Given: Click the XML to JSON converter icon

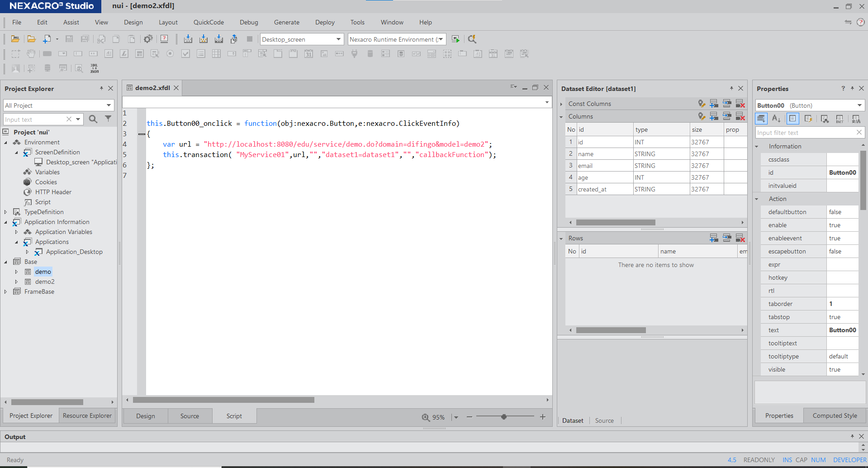Looking at the screenshot, I should pos(94,68).
